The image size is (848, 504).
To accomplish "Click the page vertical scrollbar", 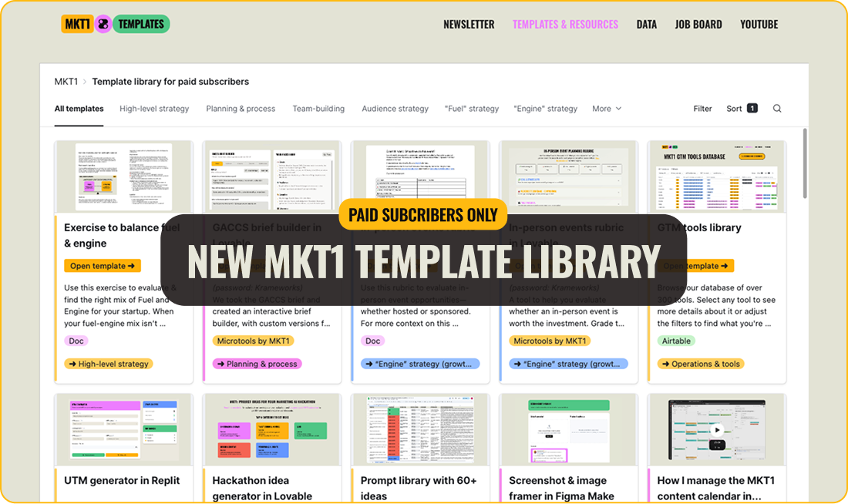I will pyautogui.click(x=804, y=163).
